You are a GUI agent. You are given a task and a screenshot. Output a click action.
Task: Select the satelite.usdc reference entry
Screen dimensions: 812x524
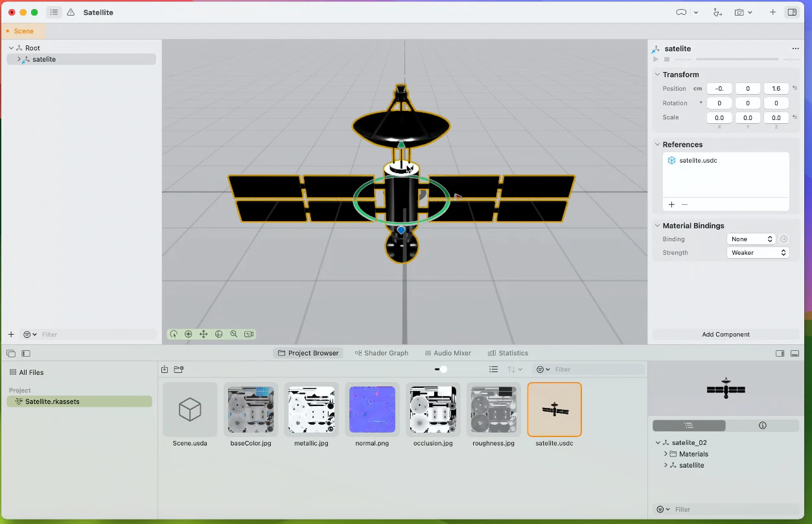coord(726,160)
